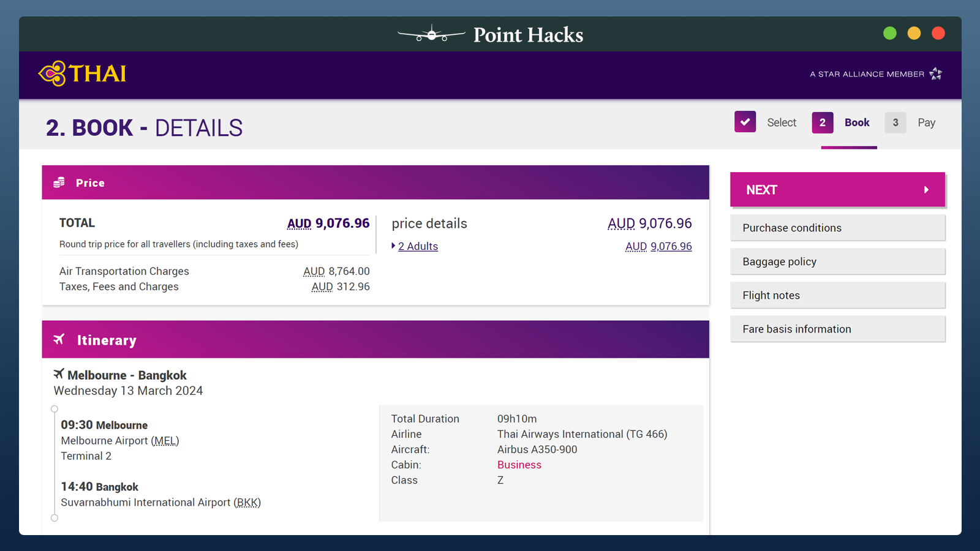Click the Itinerary section header bar
980x551 pixels.
[375, 339]
